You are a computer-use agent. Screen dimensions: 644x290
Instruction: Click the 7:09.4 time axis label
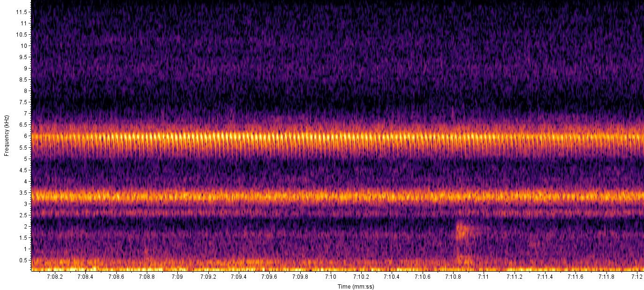pos(239,277)
